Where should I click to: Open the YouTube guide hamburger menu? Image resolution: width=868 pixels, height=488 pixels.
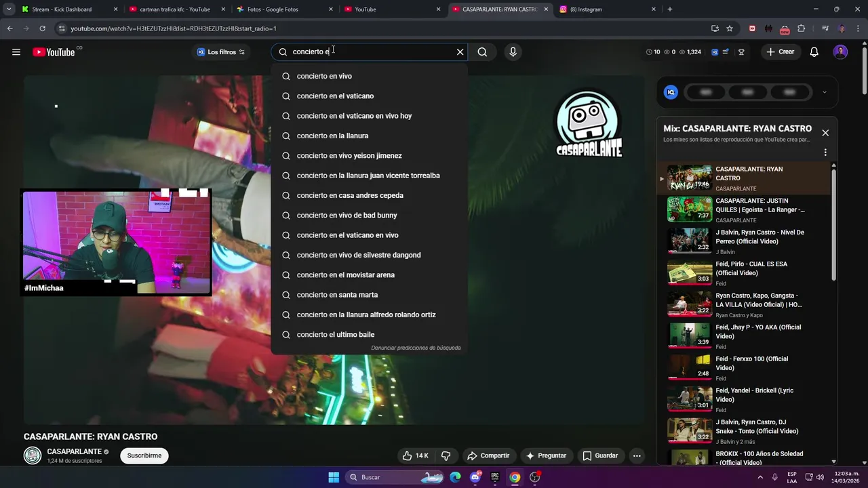pyautogui.click(x=16, y=52)
